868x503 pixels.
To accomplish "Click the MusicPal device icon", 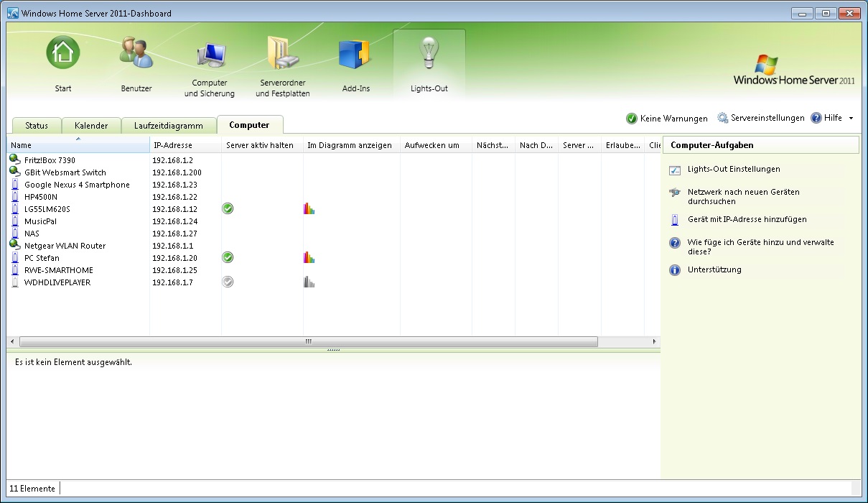I will tap(15, 221).
